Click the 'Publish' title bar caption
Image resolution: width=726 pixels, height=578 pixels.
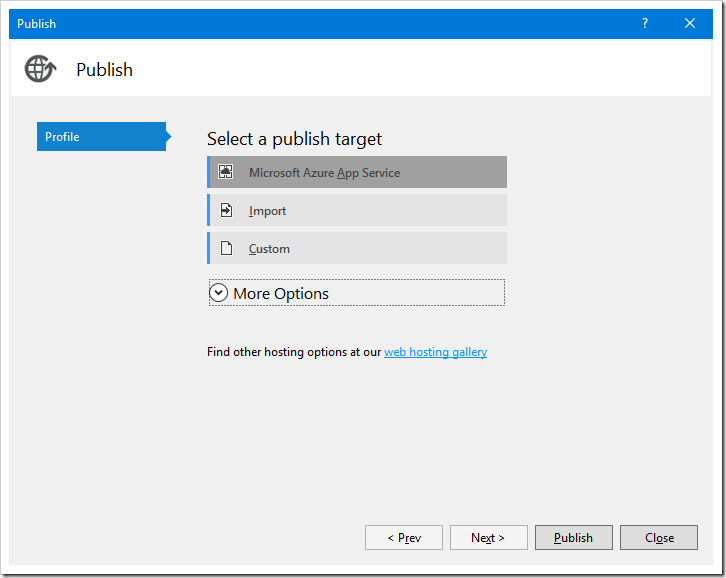pyautogui.click(x=37, y=24)
